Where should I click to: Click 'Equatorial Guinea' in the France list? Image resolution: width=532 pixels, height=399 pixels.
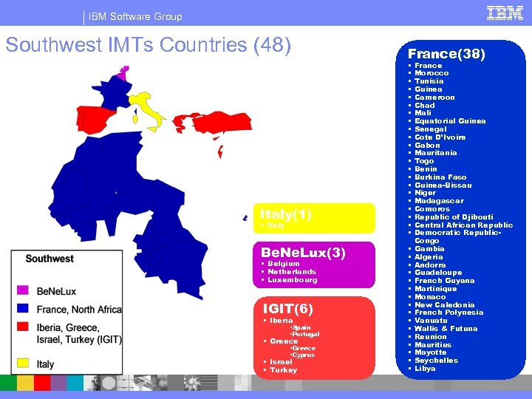click(x=450, y=121)
